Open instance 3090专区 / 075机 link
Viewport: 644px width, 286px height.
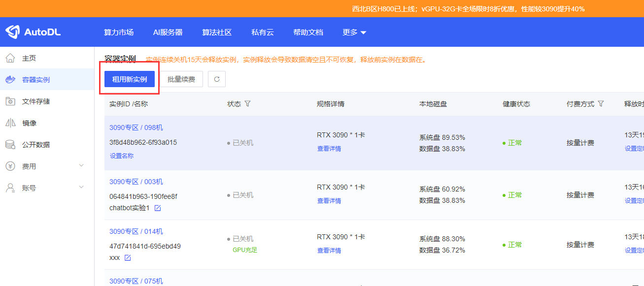(136, 281)
